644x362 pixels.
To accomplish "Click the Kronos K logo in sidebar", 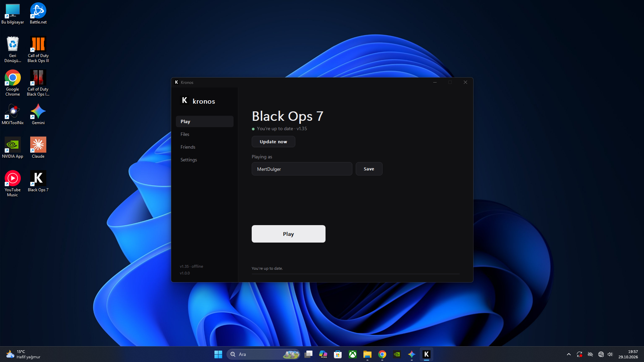I will pyautogui.click(x=184, y=100).
